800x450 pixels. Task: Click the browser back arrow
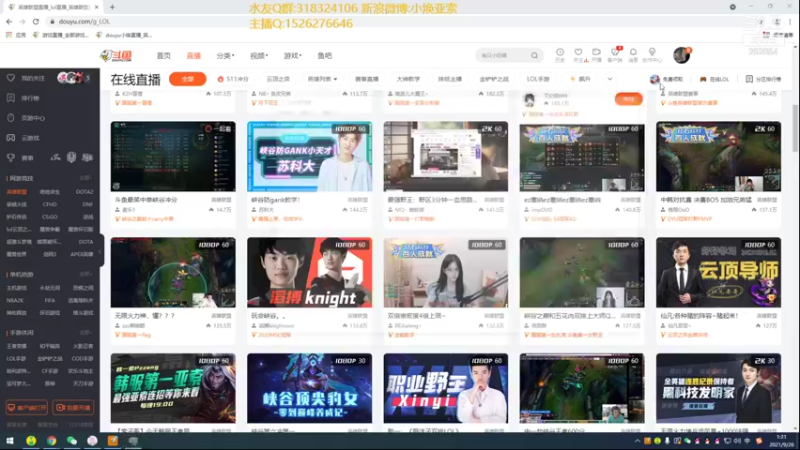pos(9,21)
